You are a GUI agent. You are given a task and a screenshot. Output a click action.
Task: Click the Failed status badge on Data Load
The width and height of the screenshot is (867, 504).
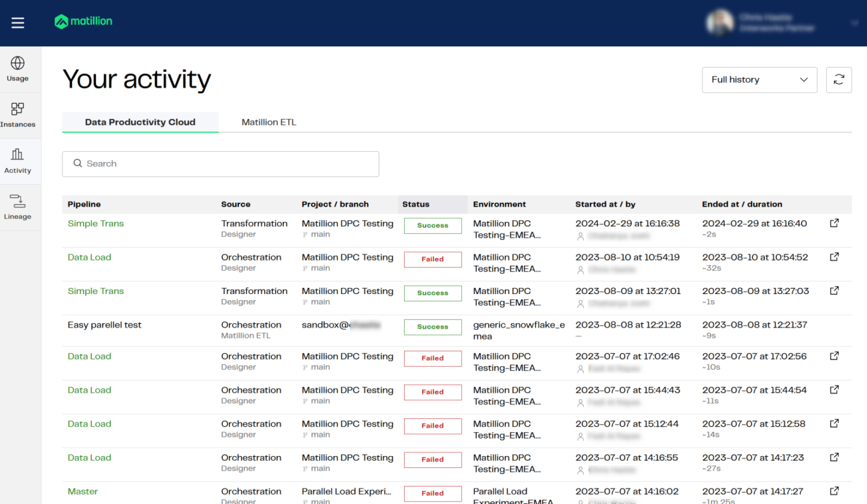coord(432,259)
